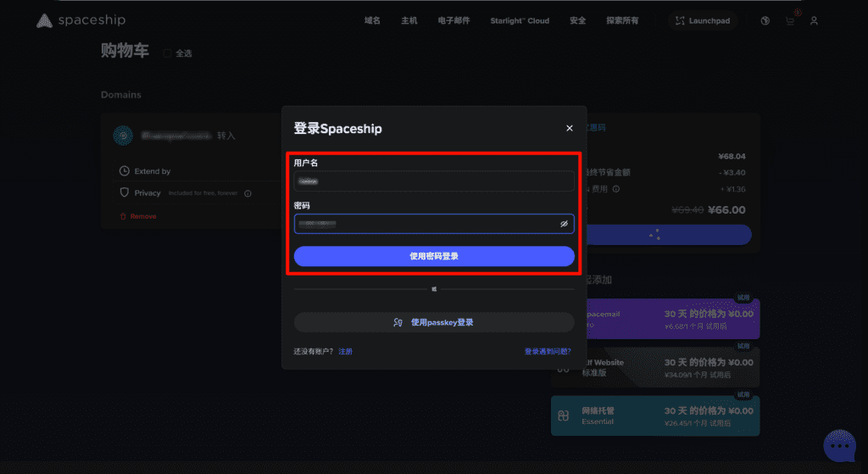Viewport: 868px width, 474px height.
Task: Open the shopping cart icon
Action: [x=790, y=20]
